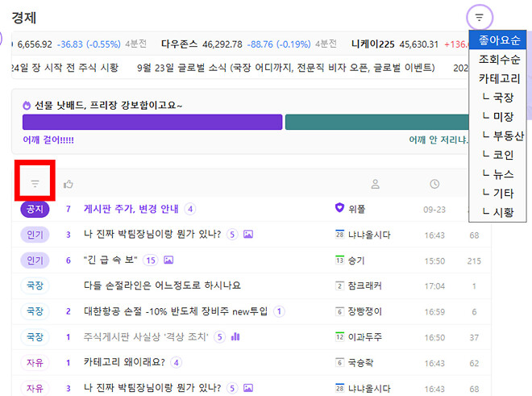This screenshot has width=532, height=396.
Task: Click the thumbs-up column header icon
Action: (69, 184)
